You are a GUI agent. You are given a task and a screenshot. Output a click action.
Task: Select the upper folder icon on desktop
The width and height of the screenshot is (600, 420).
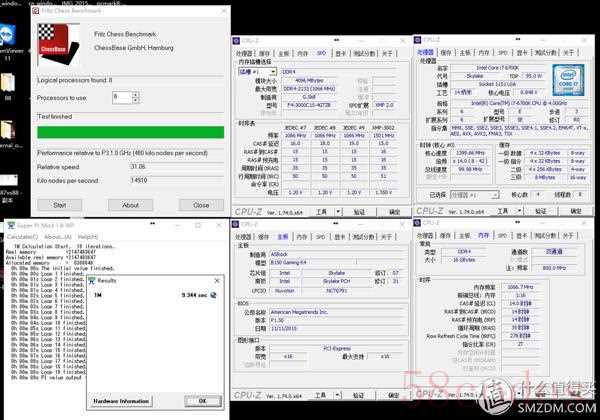click(8, 85)
